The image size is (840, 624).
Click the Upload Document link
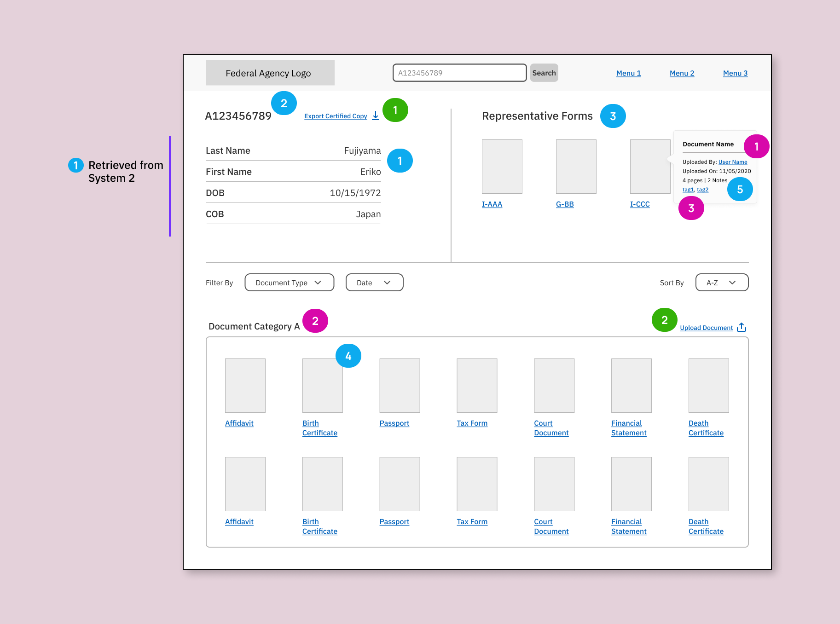click(706, 328)
